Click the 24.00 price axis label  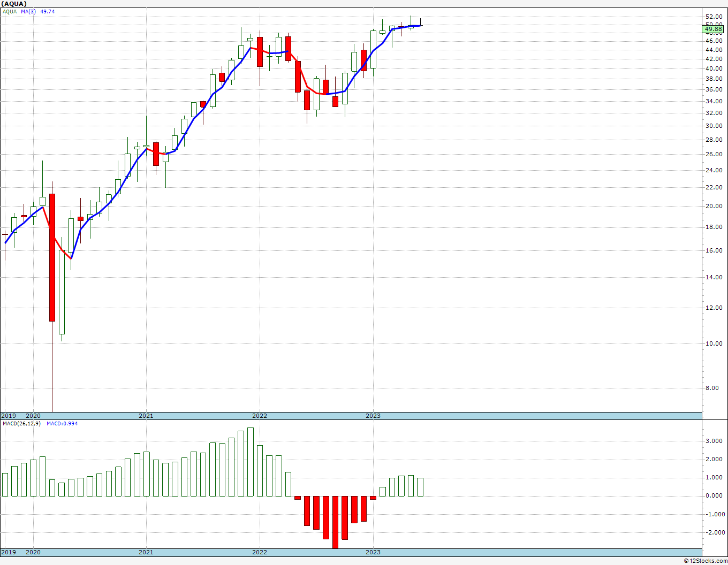tap(714, 170)
